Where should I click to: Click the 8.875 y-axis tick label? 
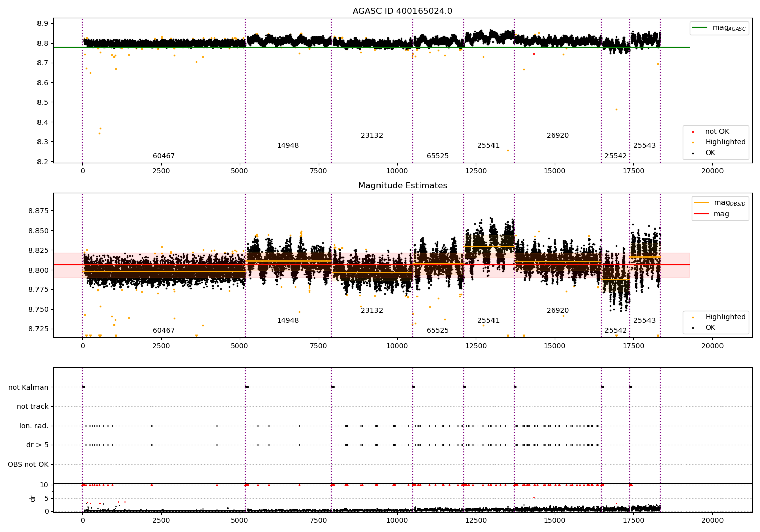point(39,211)
